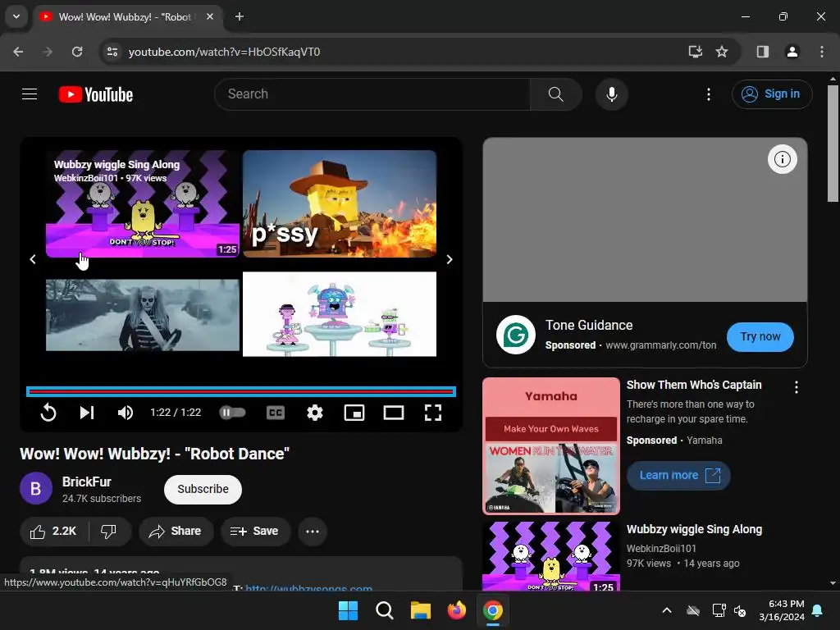Save the video to a playlist
Image resolution: width=840 pixels, height=630 pixels.
click(255, 532)
